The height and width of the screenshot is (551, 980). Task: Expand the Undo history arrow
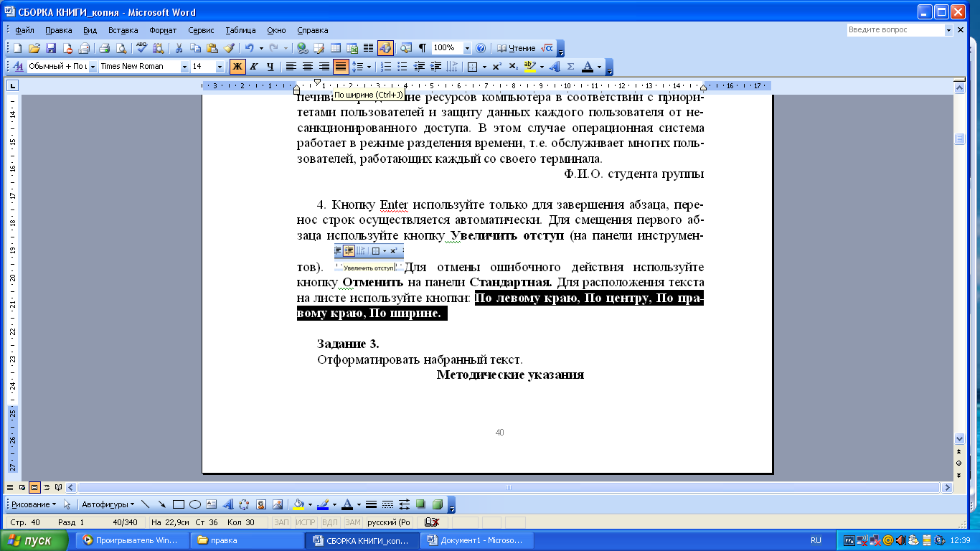coord(260,48)
